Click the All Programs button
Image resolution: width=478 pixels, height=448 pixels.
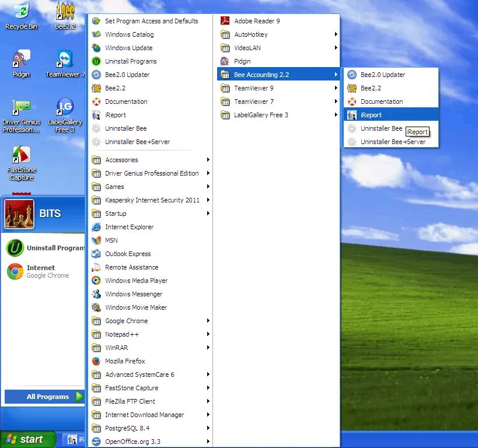[x=44, y=397]
